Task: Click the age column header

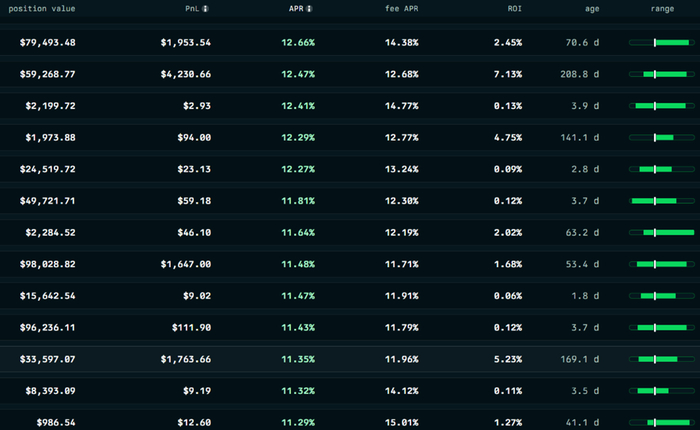Action: click(592, 9)
